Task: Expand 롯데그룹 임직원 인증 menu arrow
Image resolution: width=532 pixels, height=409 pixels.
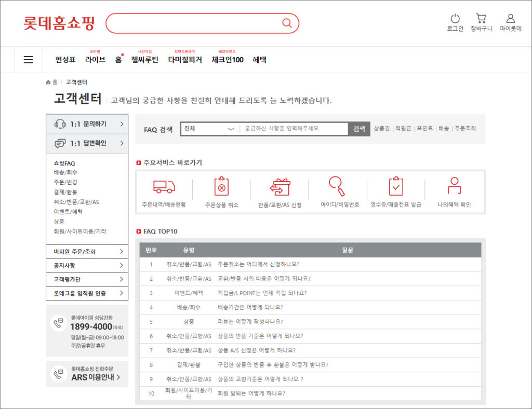Action: click(x=122, y=293)
